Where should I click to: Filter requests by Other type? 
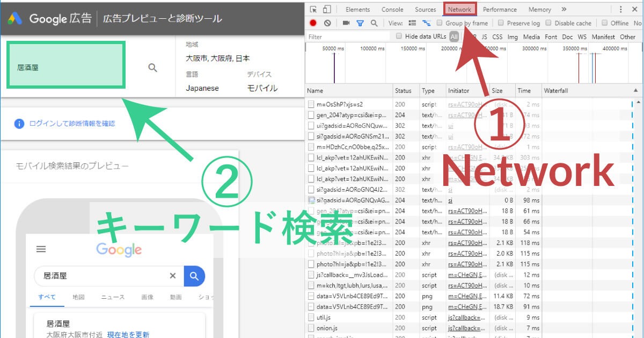coord(627,37)
